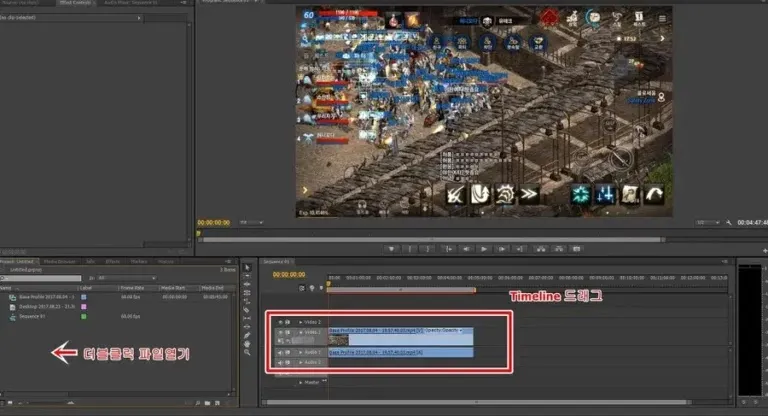
Task: Click the Project panel search field
Action: point(41,278)
